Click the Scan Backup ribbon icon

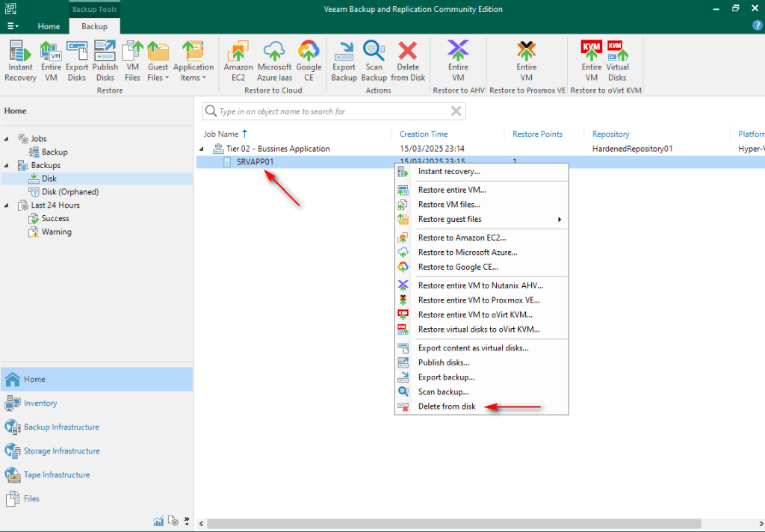point(374,61)
